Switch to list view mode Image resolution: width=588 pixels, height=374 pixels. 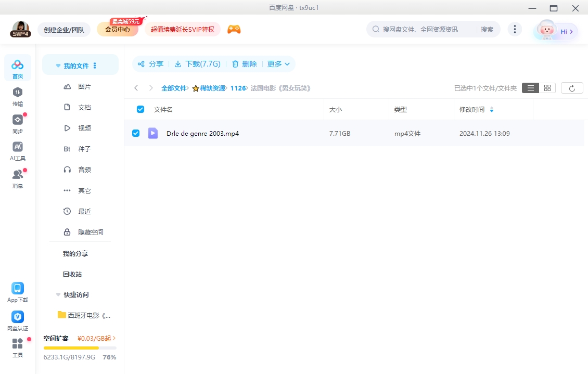530,88
